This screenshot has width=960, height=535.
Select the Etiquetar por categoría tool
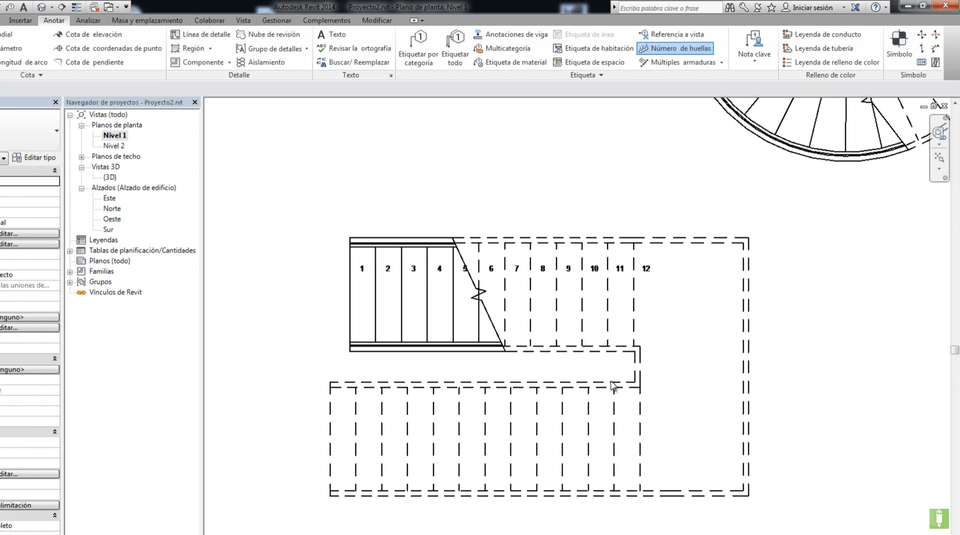click(x=418, y=47)
